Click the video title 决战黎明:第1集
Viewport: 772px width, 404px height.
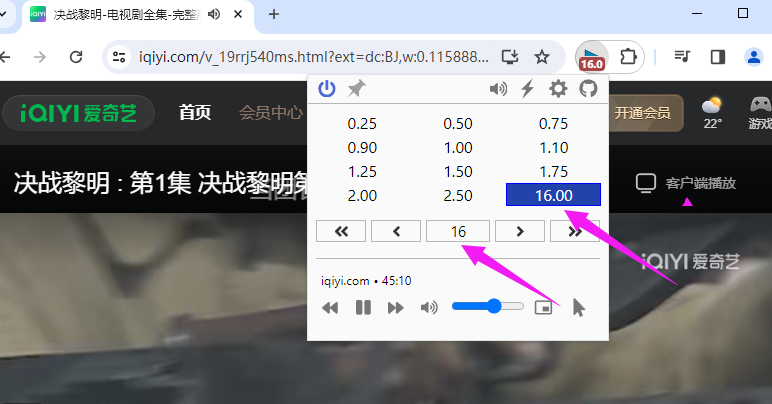tap(161, 184)
